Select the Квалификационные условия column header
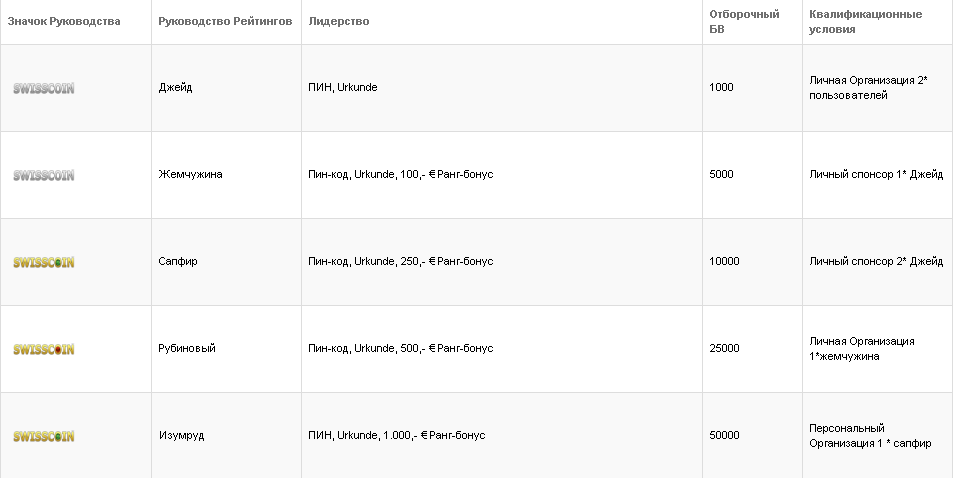The width and height of the screenshot is (953, 478). tap(865, 22)
